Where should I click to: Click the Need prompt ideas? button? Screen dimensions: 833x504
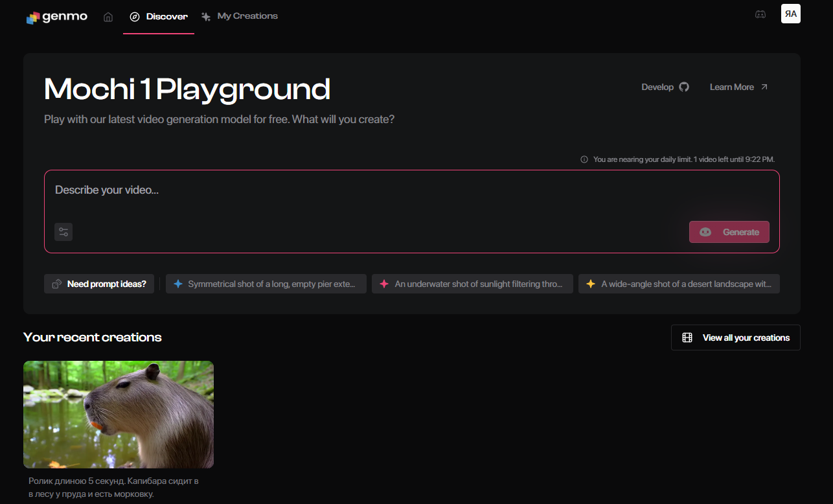click(99, 284)
